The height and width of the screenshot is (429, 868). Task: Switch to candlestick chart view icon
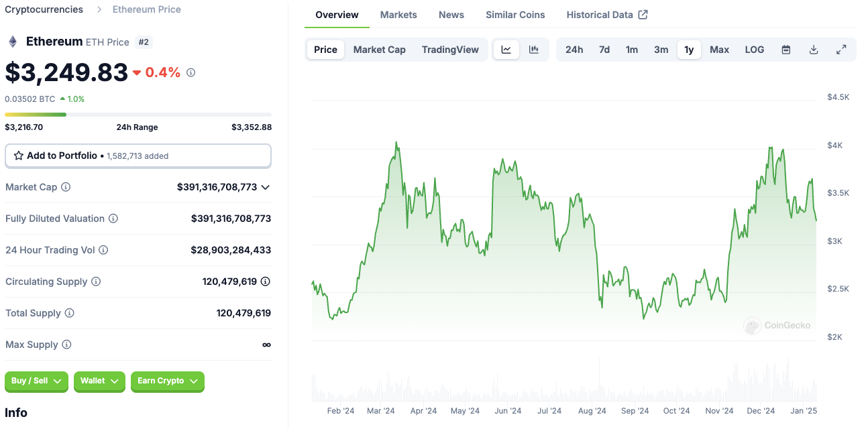[534, 50]
